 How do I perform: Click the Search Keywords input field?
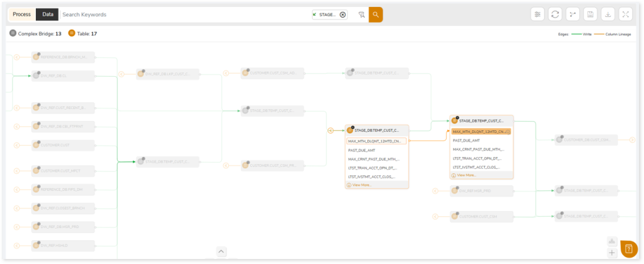(182, 14)
